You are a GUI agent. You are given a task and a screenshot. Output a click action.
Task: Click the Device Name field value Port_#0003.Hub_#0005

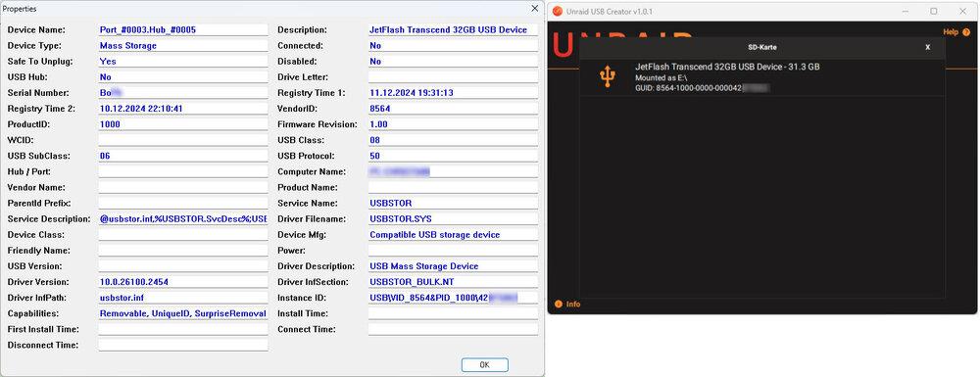pos(183,30)
